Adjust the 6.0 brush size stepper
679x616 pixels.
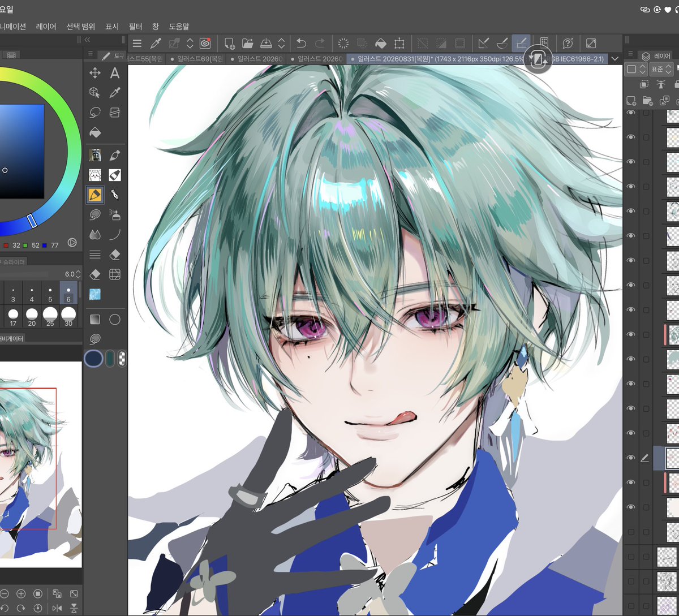point(78,274)
